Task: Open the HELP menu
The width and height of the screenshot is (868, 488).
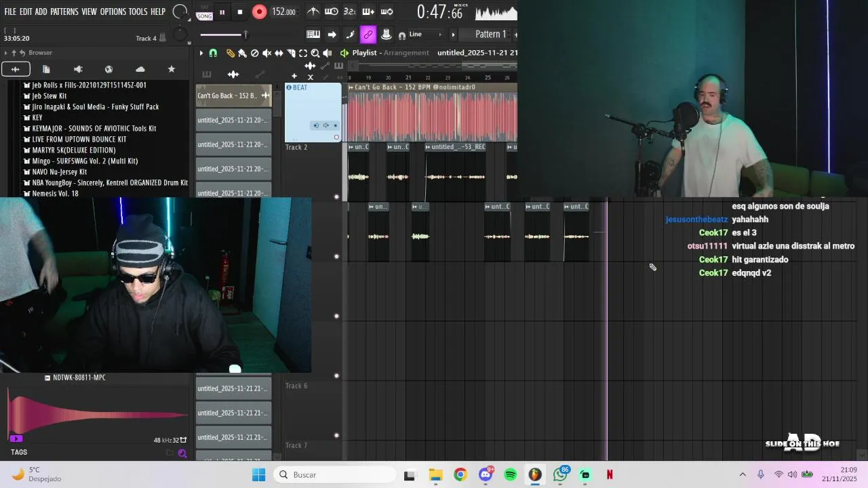Action: pos(158,12)
